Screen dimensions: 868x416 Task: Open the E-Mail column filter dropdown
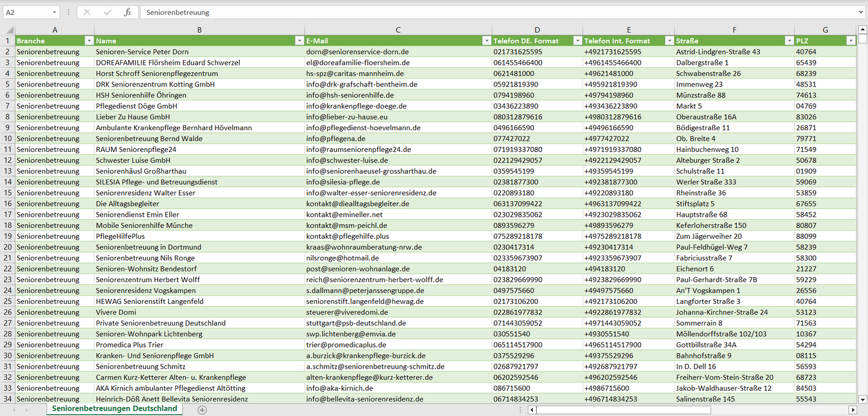[x=486, y=41]
